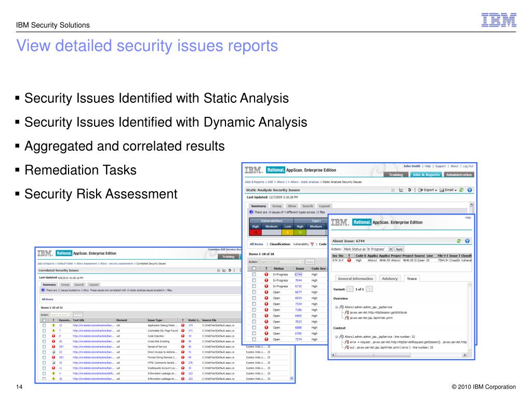This screenshot has width=532, height=399.
Task: Click the red severity icon in issue 6677 row
Action: [x=267, y=292]
